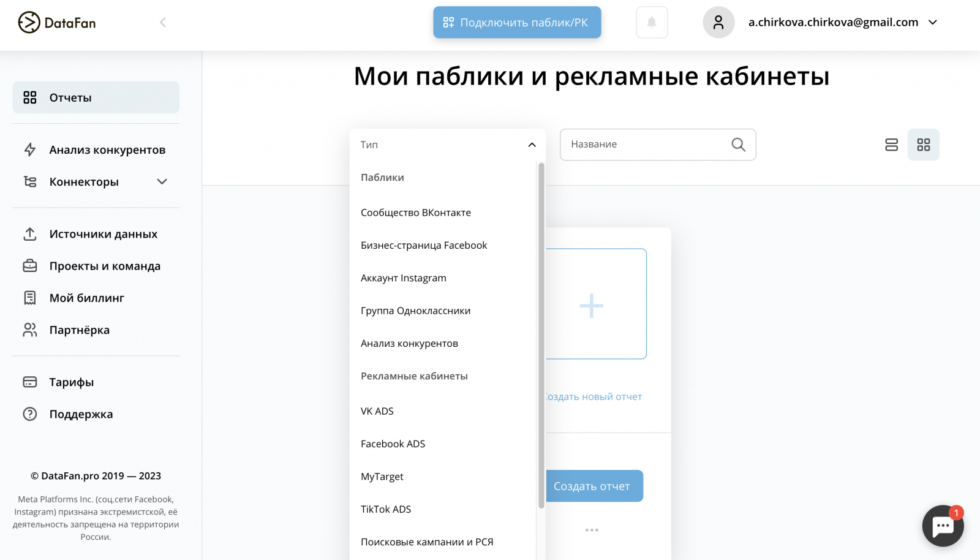Click the people icon for Партнёрка
Viewport: 980px width, 560px height.
(30, 330)
